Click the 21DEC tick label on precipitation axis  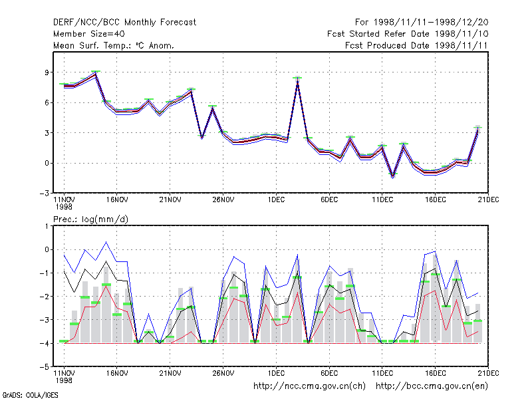[x=488, y=373]
